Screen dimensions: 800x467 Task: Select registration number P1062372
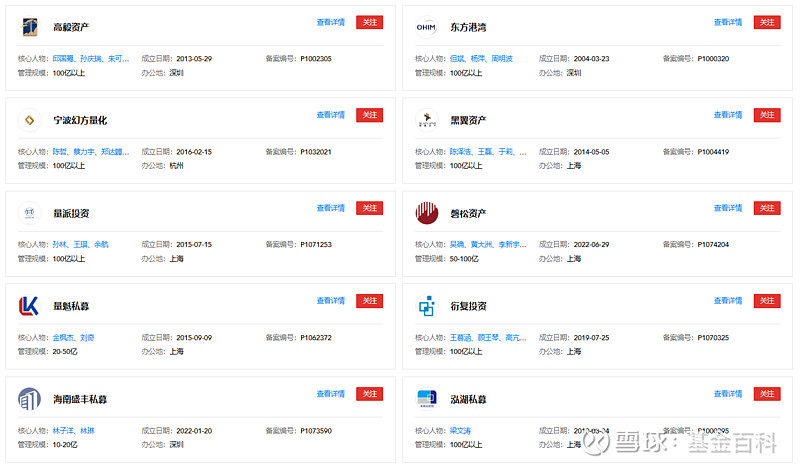point(316,338)
